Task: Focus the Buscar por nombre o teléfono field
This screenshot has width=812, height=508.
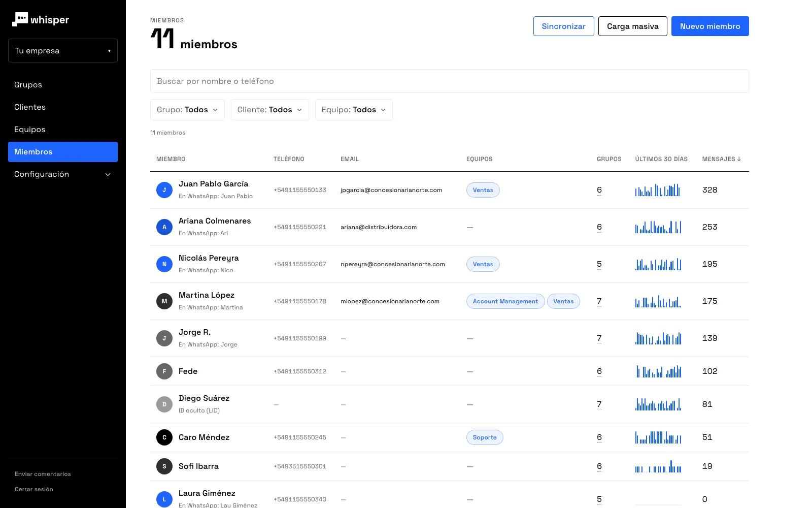Action: (450, 81)
